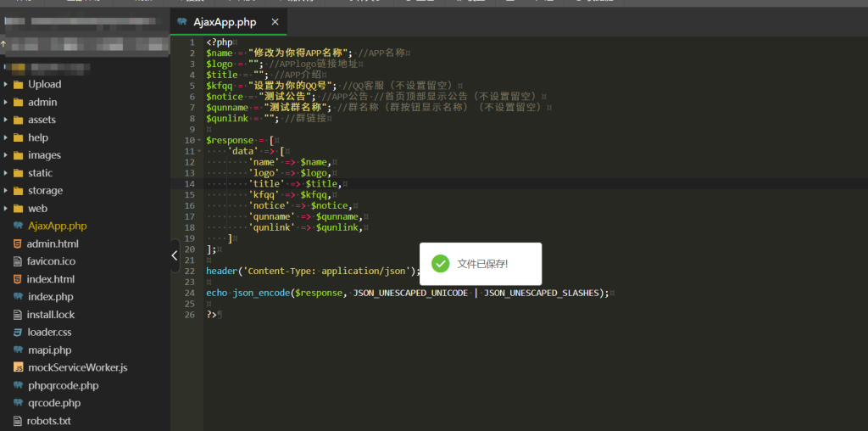Click green checkmark icon in saved notification
868x431 pixels.
tap(441, 264)
